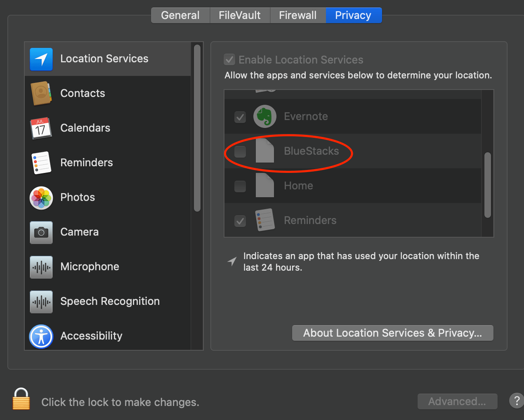Select the Microphone waveform icon
Screen dimensions: 524x420
[41, 267]
